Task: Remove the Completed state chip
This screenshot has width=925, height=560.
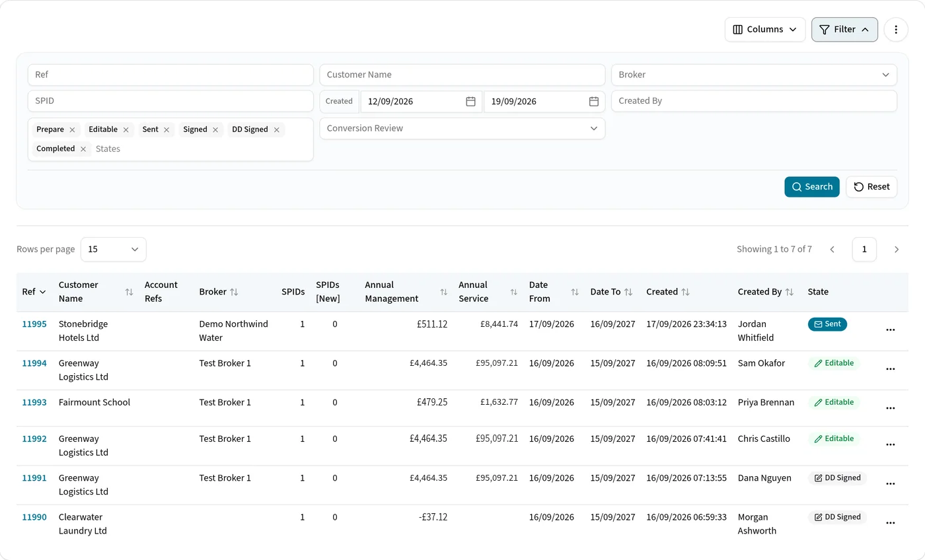Action: (x=83, y=149)
